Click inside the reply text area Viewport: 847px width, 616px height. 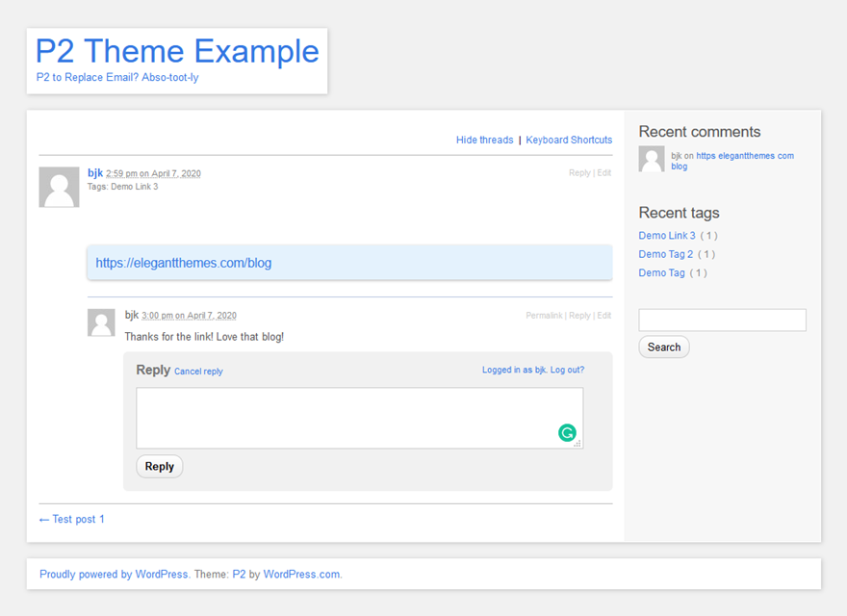pyautogui.click(x=346, y=417)
